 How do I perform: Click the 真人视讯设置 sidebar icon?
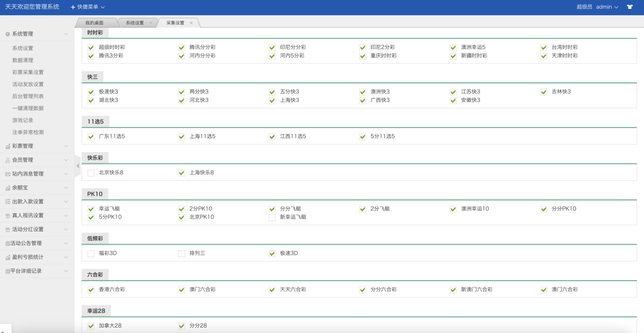pos(8,216)
